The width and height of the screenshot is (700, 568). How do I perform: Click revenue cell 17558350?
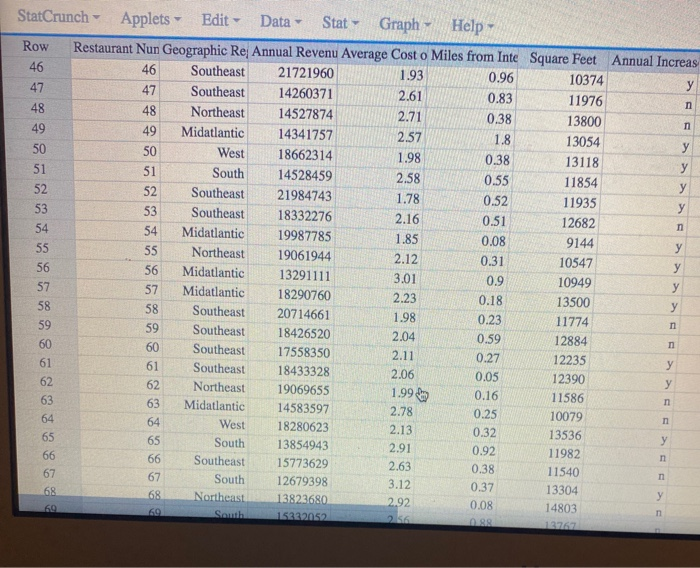click(x=304, y=352)
